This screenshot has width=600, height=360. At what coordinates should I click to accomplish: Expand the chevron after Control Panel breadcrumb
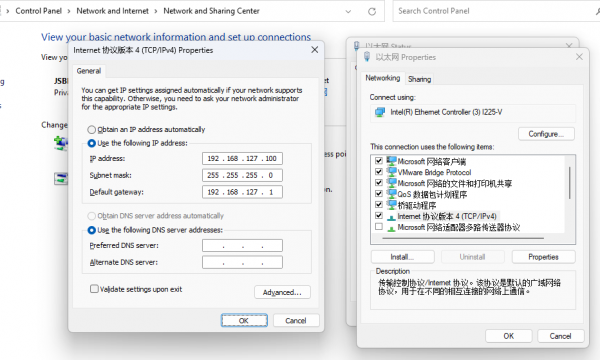tap(69, 11)
